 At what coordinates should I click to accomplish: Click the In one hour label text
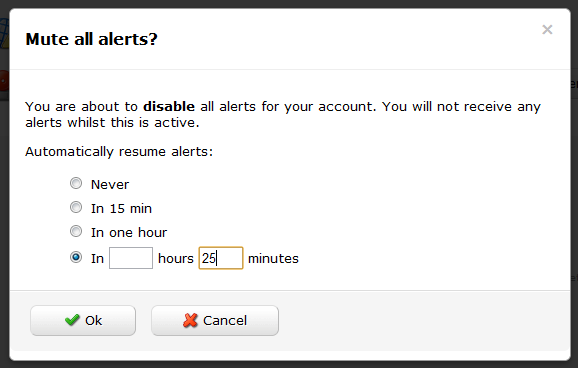129,233
